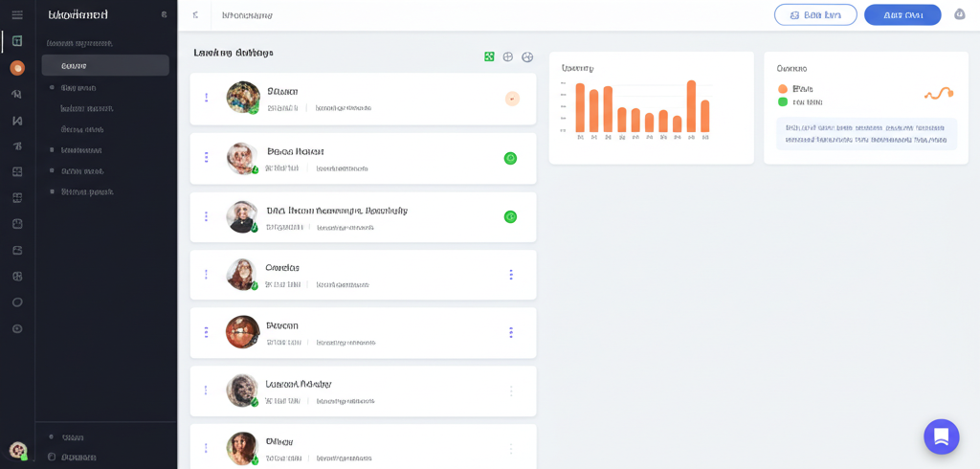The height and width of the screenshot is (469, 980).
Task: Open the blue chat bubble widget
Action: 941,436
